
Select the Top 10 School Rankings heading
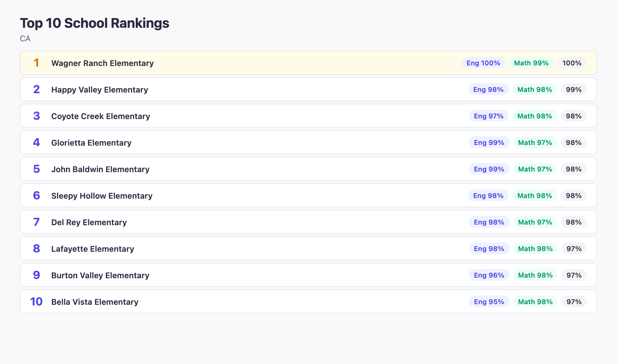[94, 23]
